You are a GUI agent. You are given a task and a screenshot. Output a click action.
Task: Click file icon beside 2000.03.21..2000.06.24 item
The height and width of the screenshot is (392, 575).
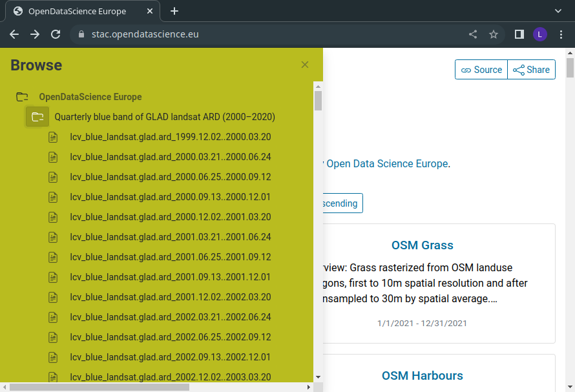pyautogui.click(x=53, y=158)
